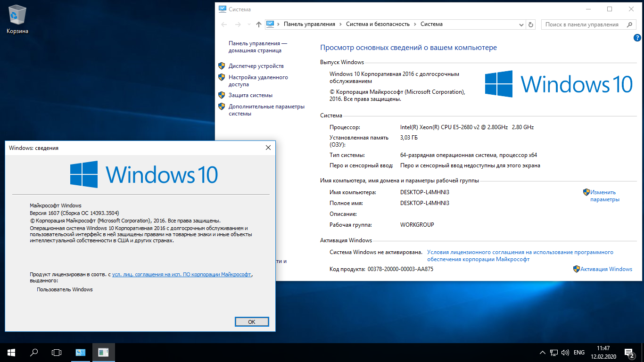The width and height of the screenshot is (644, 362).
Task: Open the blue help question mark icon
Action: [637, 38]
